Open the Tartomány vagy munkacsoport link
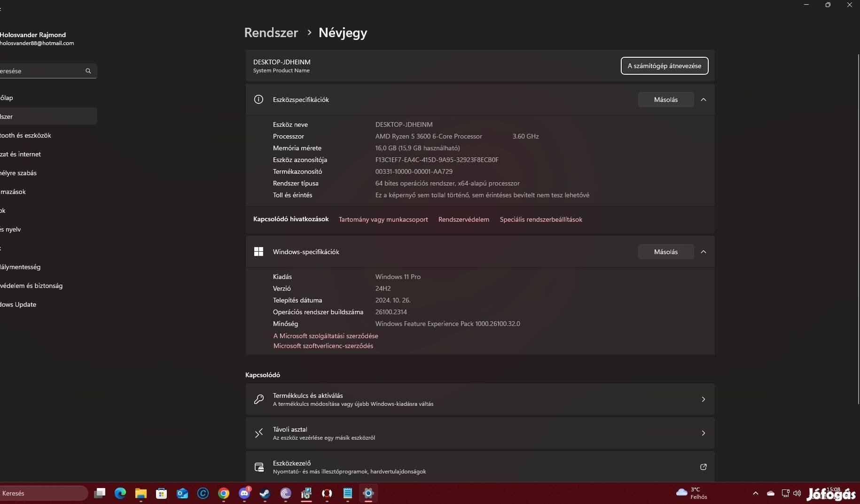This screenshot has width=860, height=504. (x=383, y=219)
